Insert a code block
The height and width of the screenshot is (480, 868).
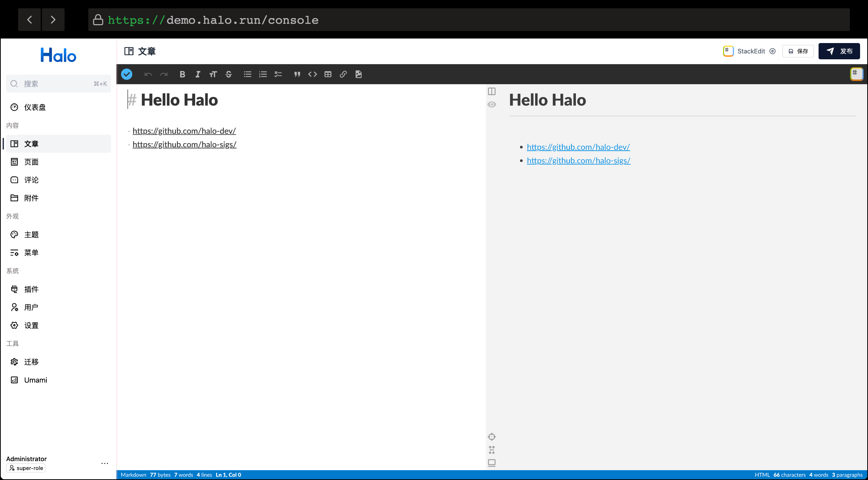point(312,74)
